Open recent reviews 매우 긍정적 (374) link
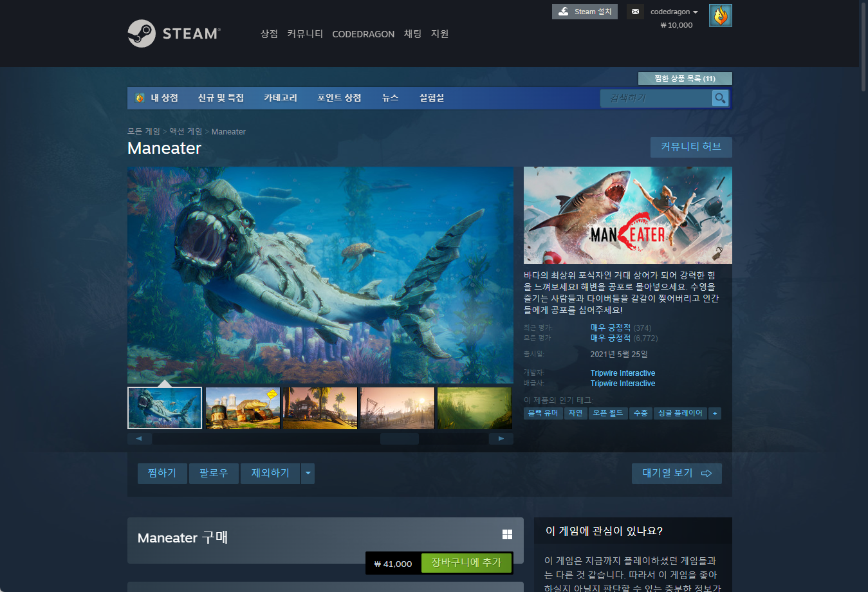Image resolution: width=868 pixels, height=592 pixels. tap(620, 328)
